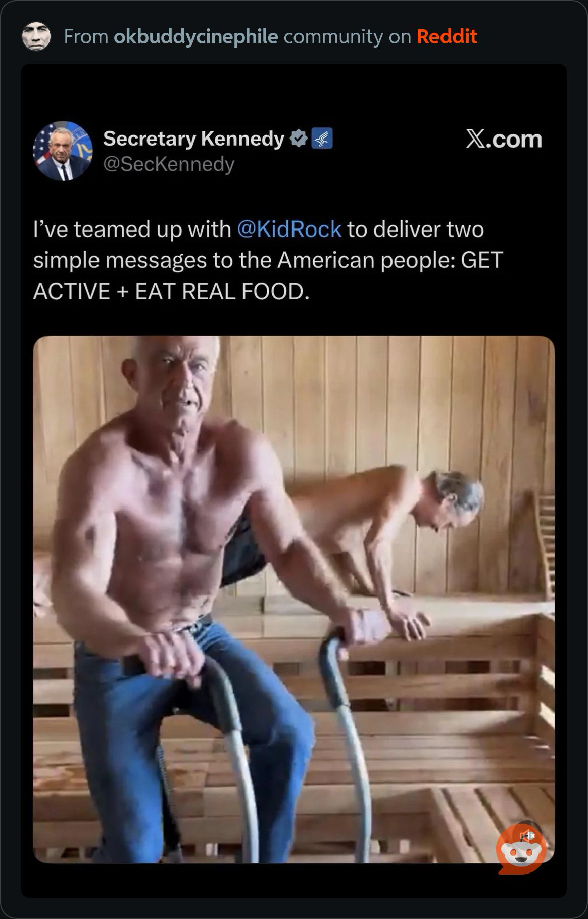Open the orange Reddit link
Screen dimensions: 588x919
[447, 36]
